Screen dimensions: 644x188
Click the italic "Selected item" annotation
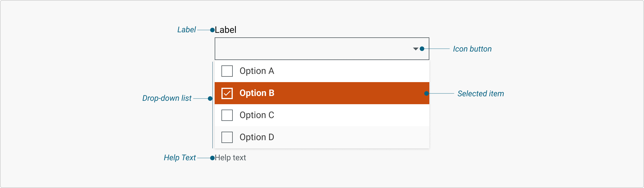pyautogui.click(x=481, y=93)
